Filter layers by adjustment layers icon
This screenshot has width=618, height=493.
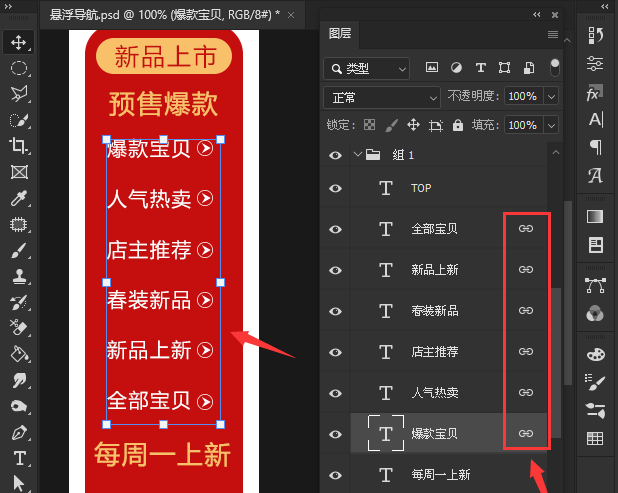[x=456, y=68]
